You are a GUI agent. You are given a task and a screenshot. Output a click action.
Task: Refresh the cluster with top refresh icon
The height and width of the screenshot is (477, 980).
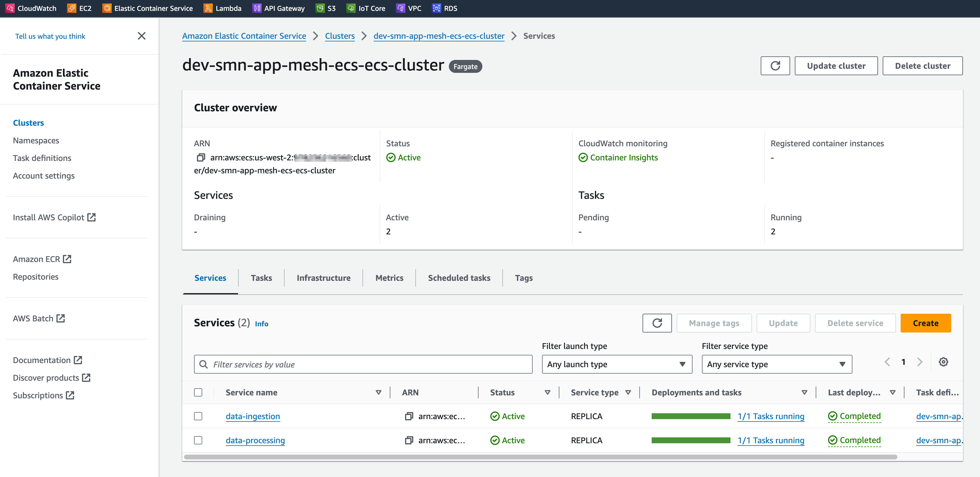(775, 66)
